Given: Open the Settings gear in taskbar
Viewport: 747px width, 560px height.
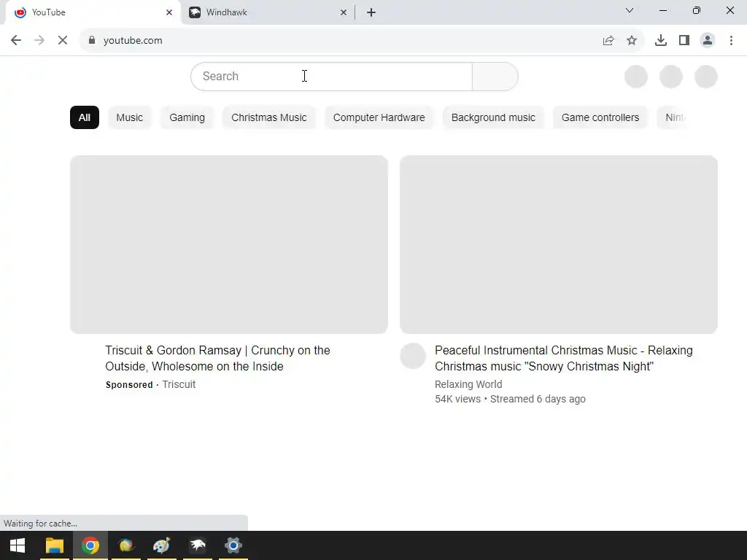Looking at the screenshot, I should [233, 545].
